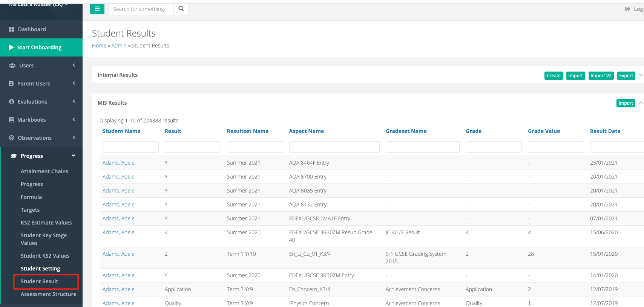Expand the Users submenu chevron
The width and height of the screenshot is (644, 307).
click(74, 65)
